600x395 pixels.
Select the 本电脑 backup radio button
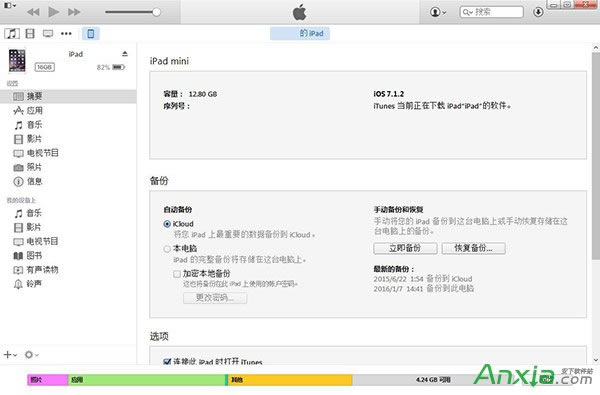point(167,249)
